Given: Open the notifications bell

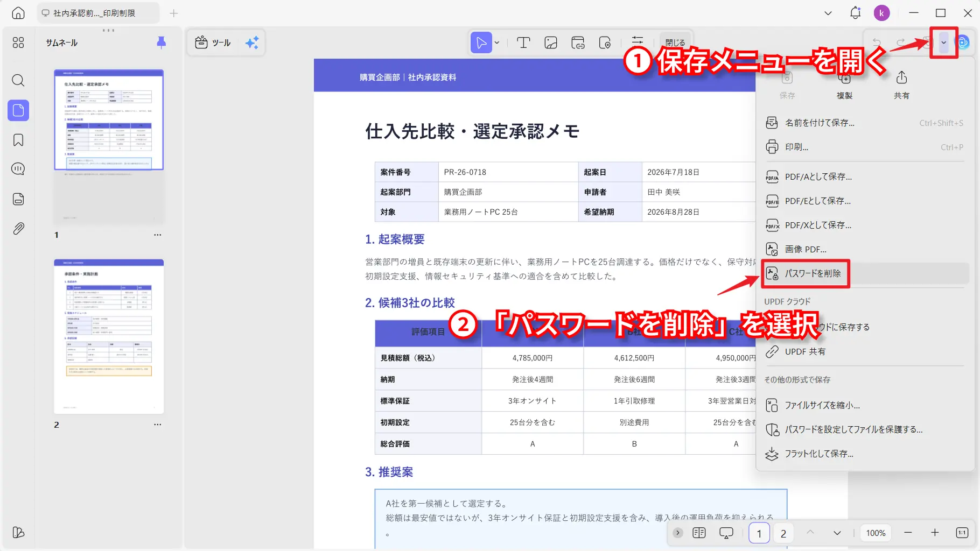Looking at the screenshot, I should (855, 13).
